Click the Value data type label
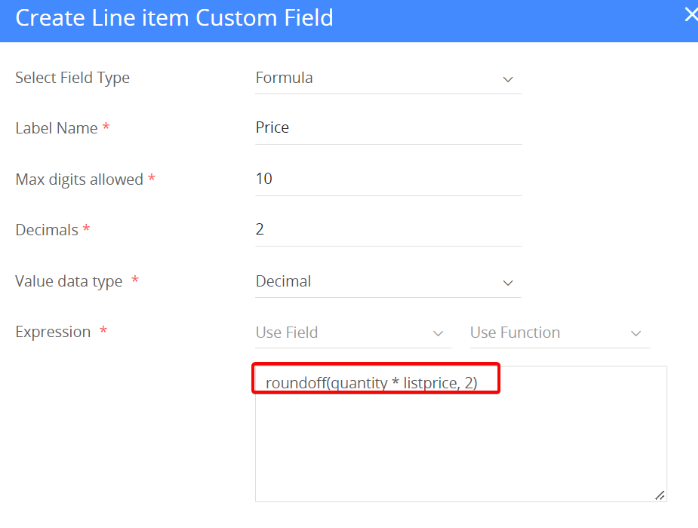This screenshot has width=698, height=528. click(69, 282)
